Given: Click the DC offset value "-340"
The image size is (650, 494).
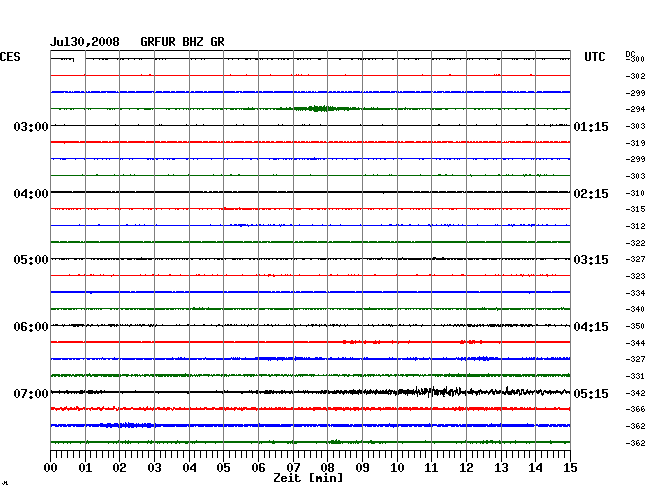Looking at the screenshot, I should point(635,309).
